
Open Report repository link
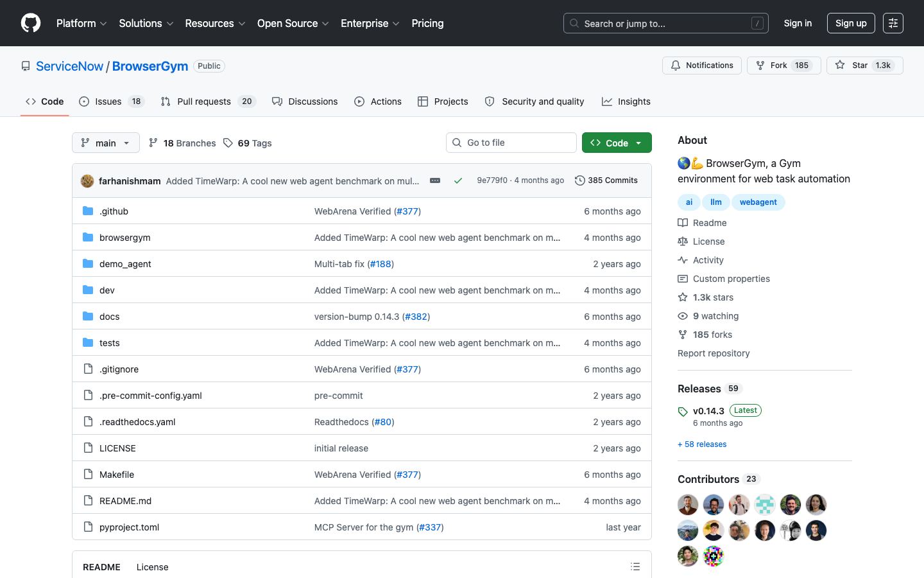point(714,353)
